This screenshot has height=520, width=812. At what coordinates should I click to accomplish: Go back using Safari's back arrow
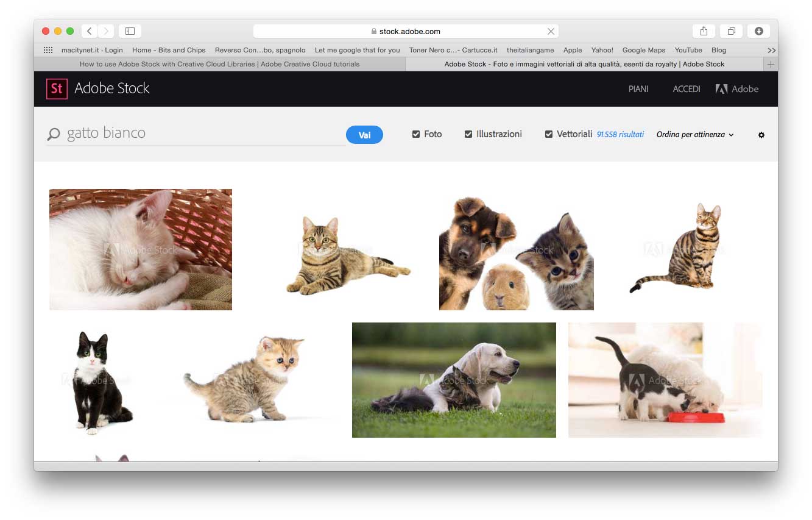pyautogui.click(x=90, y=31)
